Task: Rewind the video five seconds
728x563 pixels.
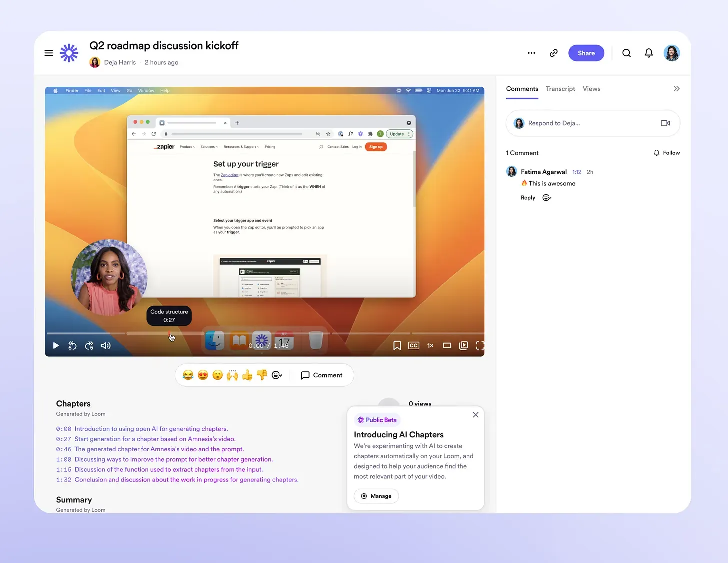Action: pyautogui.click(x=72, y=345)
